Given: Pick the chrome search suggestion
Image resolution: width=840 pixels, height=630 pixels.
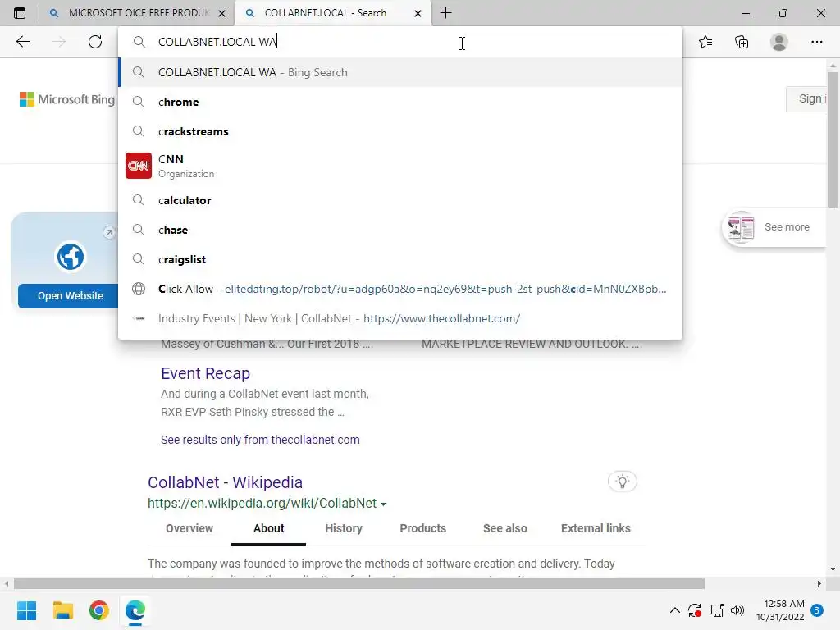Looking at the screenshot, I should point(400,102).
